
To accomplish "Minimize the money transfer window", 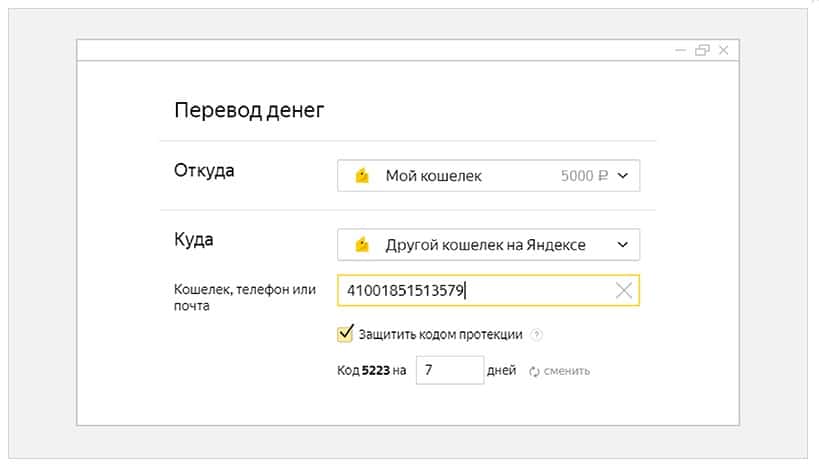I will 680,50.
